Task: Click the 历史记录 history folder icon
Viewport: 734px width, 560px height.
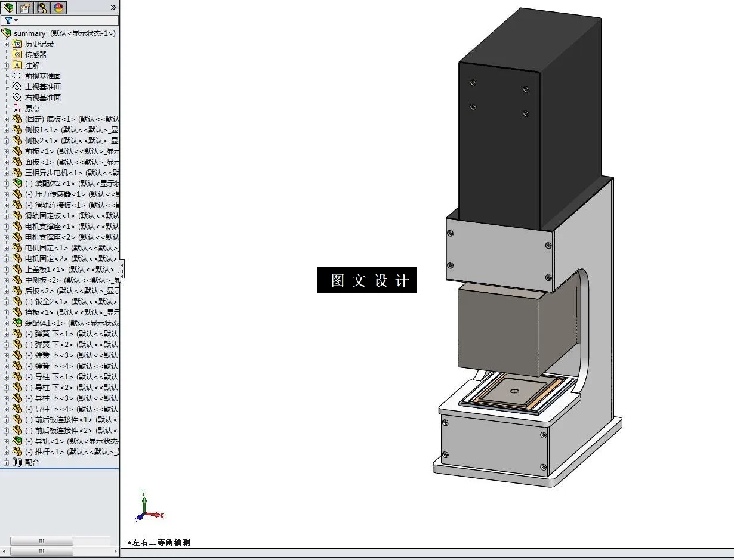Action: [17, 44]
